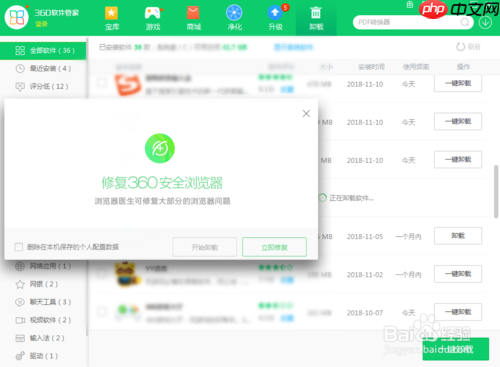This screenshot has height=367, width=500.
Task: Click 开始卸载 button in dialog
Action: 205,247
